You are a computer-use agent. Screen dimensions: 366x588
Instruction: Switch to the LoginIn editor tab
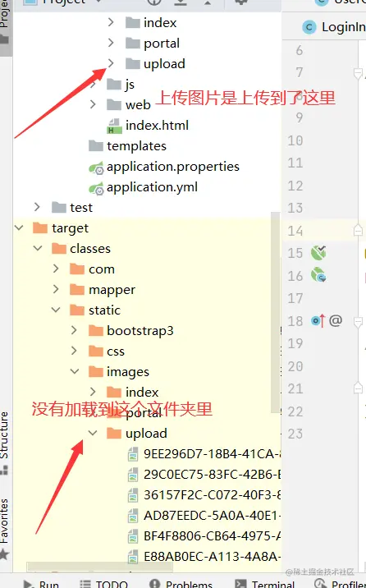pyautogui.click(x=334, y=27)
